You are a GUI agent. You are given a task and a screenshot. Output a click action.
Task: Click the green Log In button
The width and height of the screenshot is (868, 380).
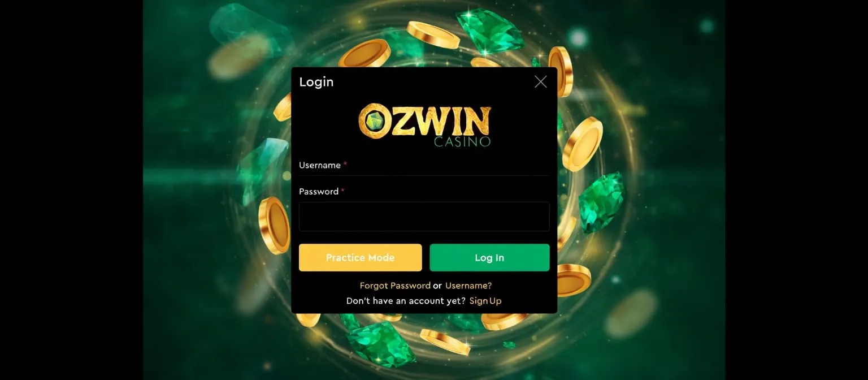(x=489, y=257)
